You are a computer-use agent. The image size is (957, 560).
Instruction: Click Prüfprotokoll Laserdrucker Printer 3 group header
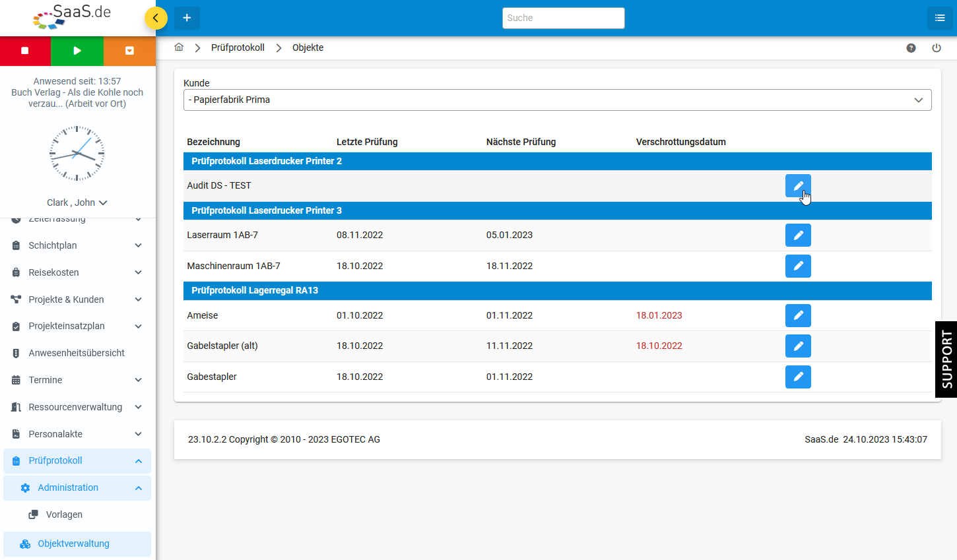pos(557,210)
